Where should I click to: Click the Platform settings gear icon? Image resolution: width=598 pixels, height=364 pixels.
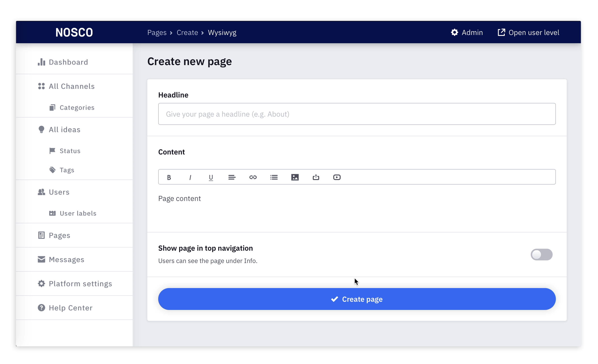42,283
